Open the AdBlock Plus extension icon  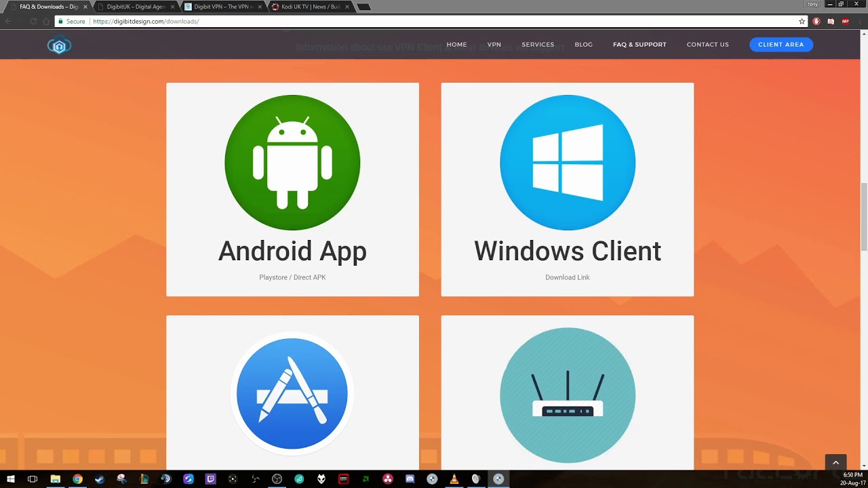(845, 22)
